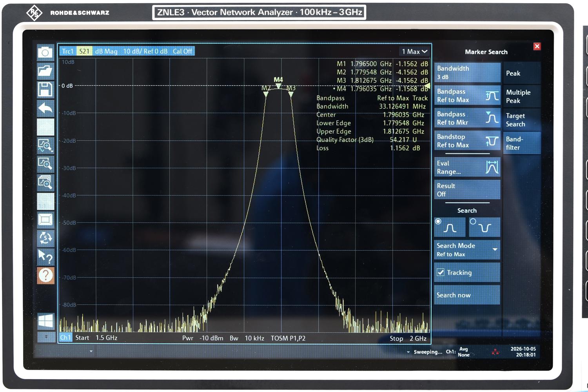Undo the last action with the arrow icon
588x392 pixels.
point(45,108)
